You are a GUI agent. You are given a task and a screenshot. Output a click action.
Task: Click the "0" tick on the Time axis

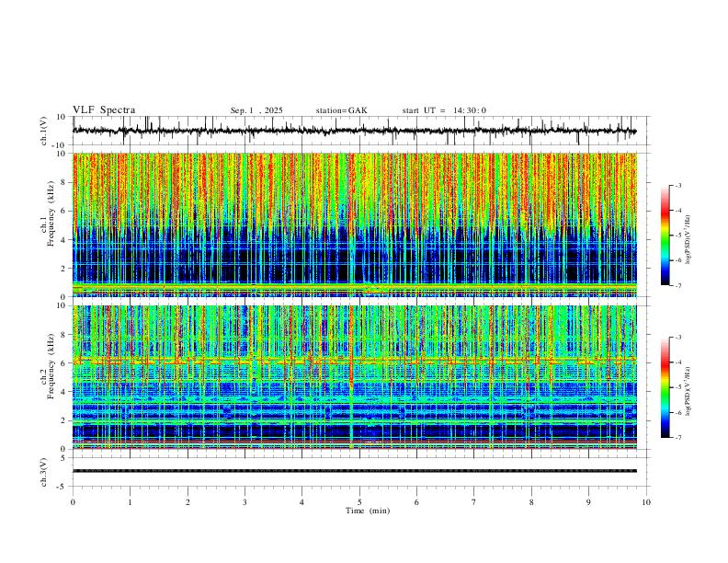click(x=73, y=502)
